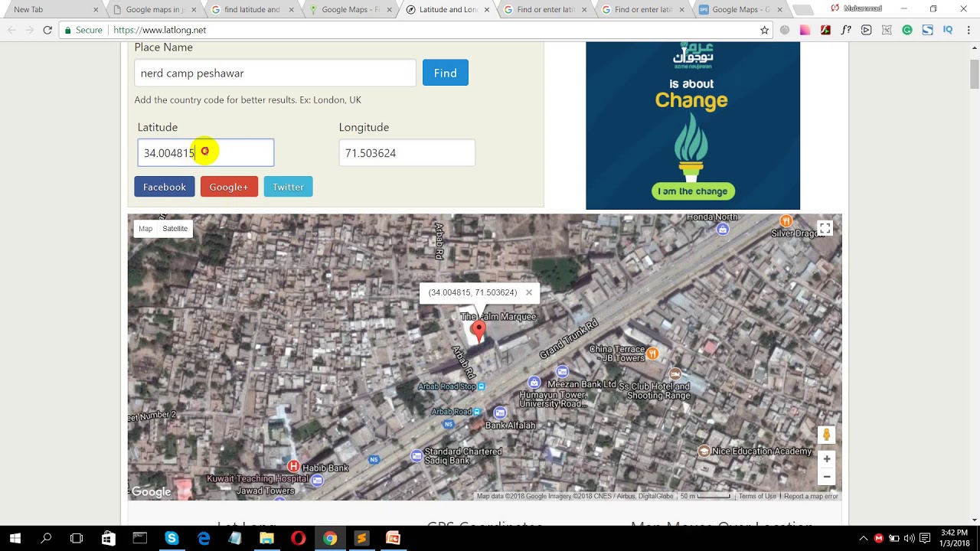
Task: Click the address bar URL
Action: click(159, 30)
